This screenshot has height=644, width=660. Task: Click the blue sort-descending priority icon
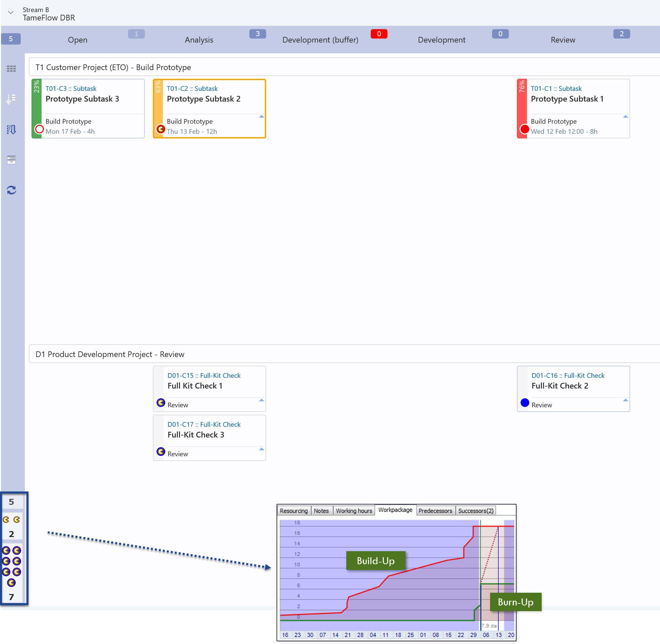(11, 129)
